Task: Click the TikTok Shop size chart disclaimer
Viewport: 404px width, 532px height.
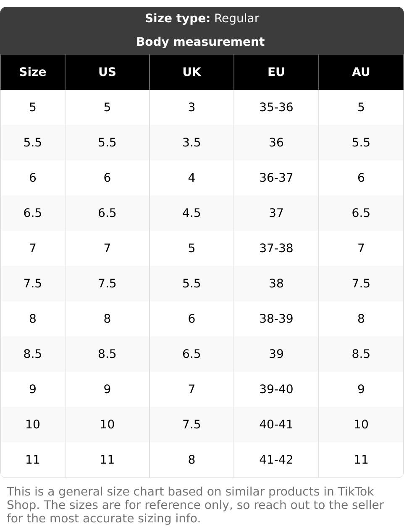Action: point(195,505)
